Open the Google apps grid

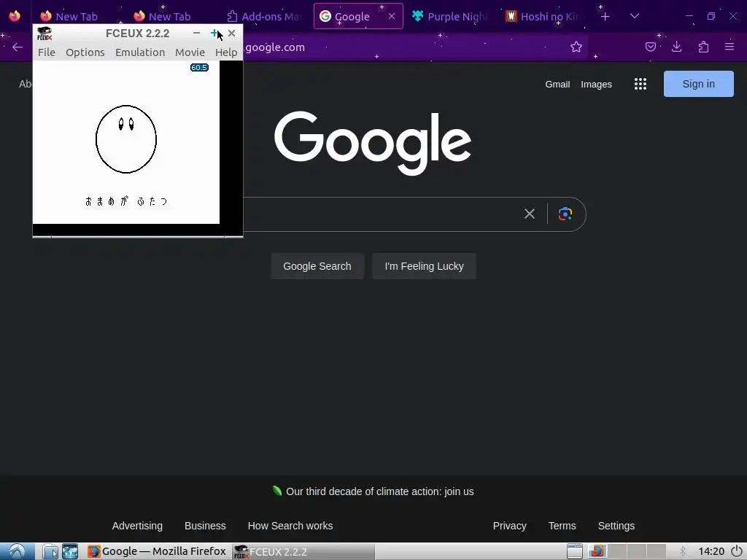640,85
